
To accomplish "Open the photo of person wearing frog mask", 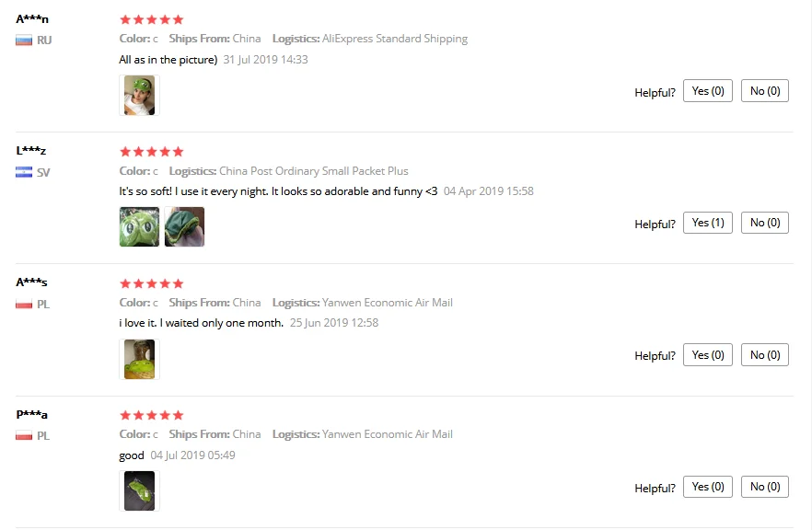I will pyautogui.click(x=139, y=96).
